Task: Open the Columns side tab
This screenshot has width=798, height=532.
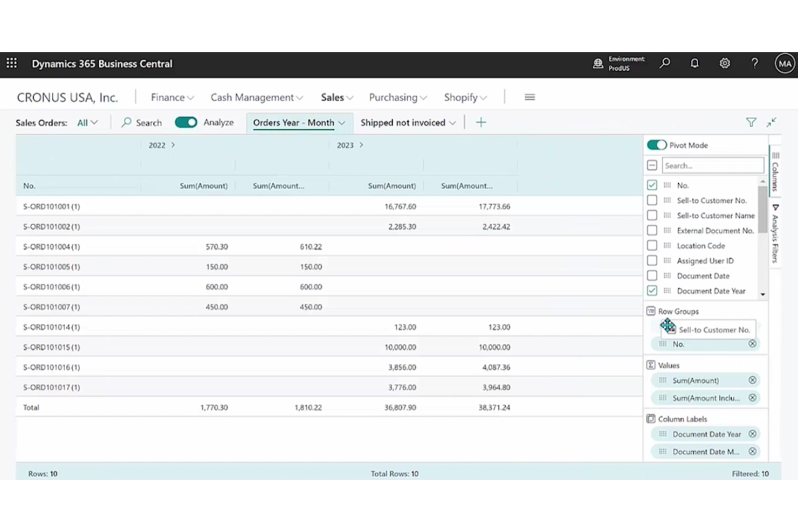Action: 775,171
